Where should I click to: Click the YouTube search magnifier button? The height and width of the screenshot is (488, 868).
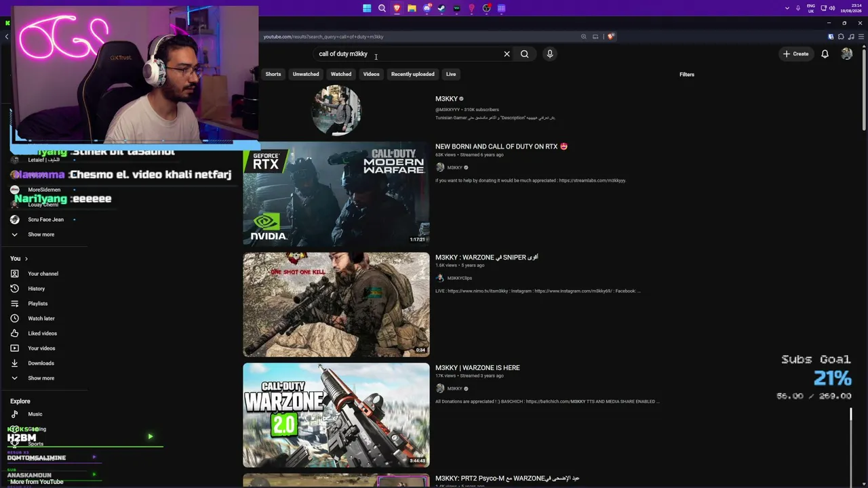[x=524, y=54]
